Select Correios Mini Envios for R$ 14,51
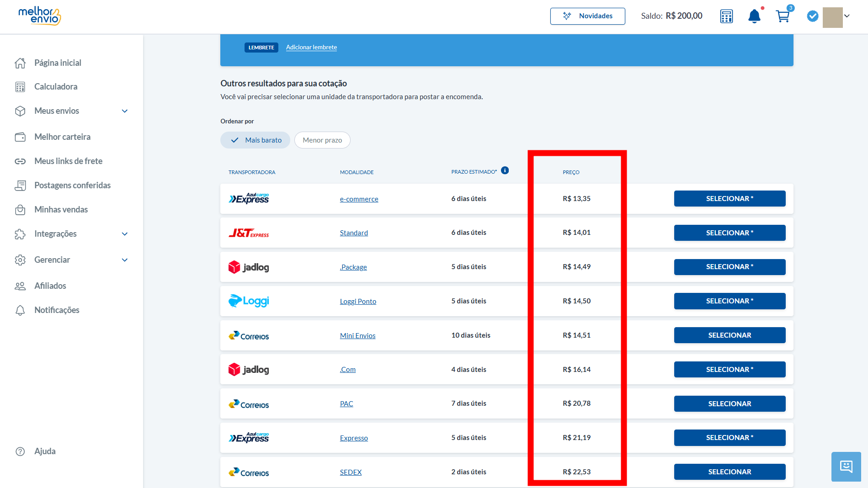 [x=730, y=335]
